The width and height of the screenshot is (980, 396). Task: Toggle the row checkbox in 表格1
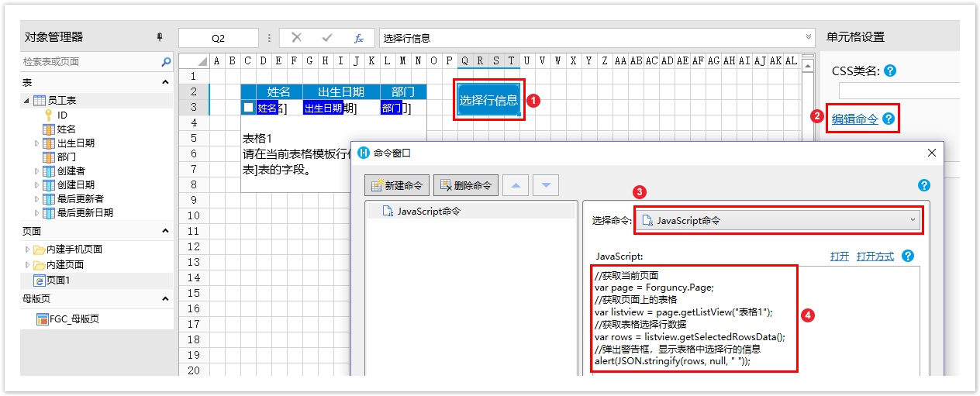tap(248, 108)
